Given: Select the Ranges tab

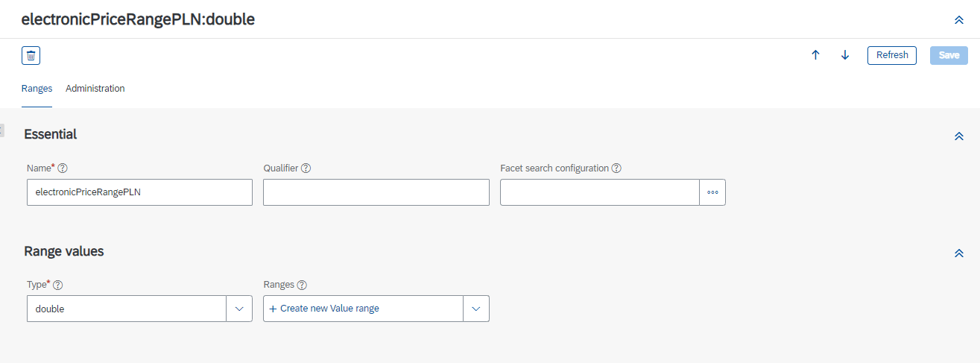Looking at the screenshot, I should pos(37,89).
